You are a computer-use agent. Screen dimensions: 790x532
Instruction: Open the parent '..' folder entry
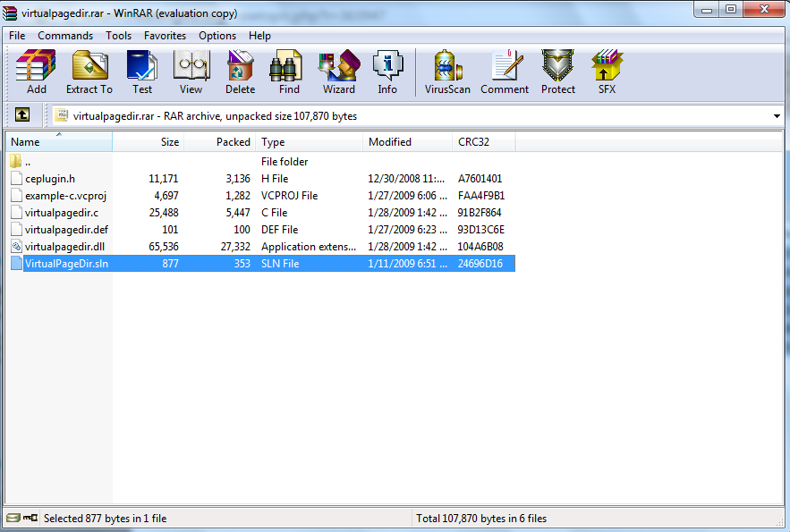[27, 162]
